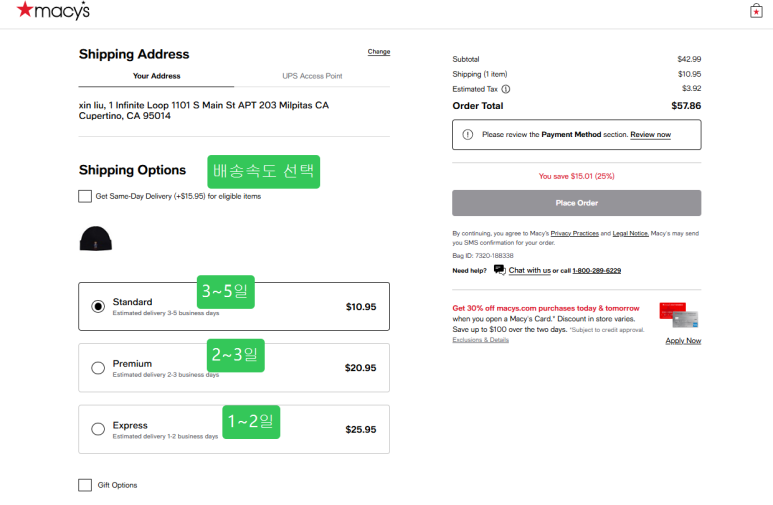Click the Review now link
773x505 pixels.
coord(650,134)
